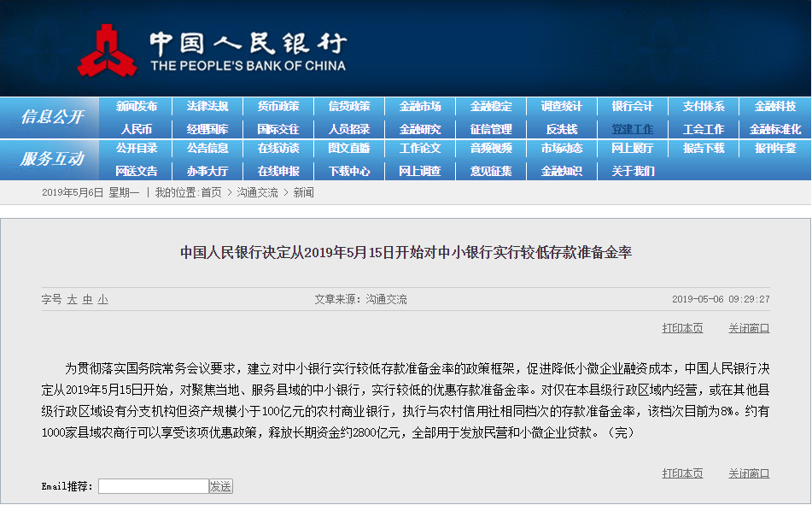Open 金融科技 navigation link
Image resolution: width=812 pixels, height=505 pixels.
tap(774, 106)
